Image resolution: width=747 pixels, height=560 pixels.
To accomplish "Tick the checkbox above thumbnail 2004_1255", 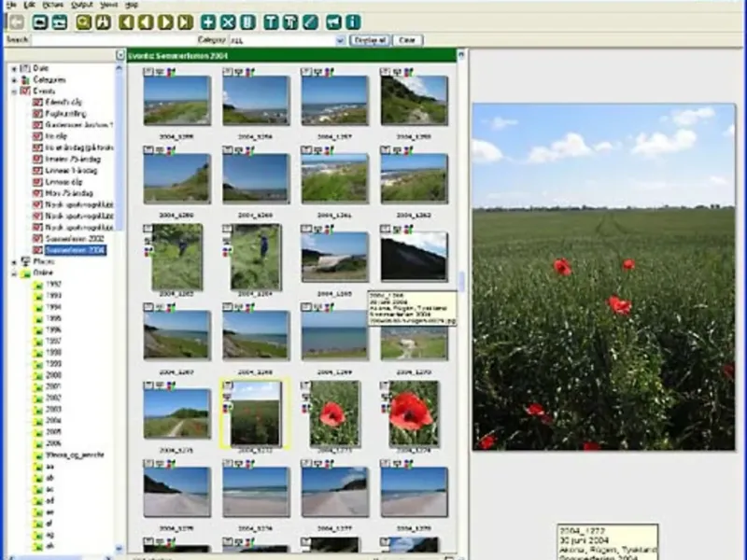I will tap(148, 72).
